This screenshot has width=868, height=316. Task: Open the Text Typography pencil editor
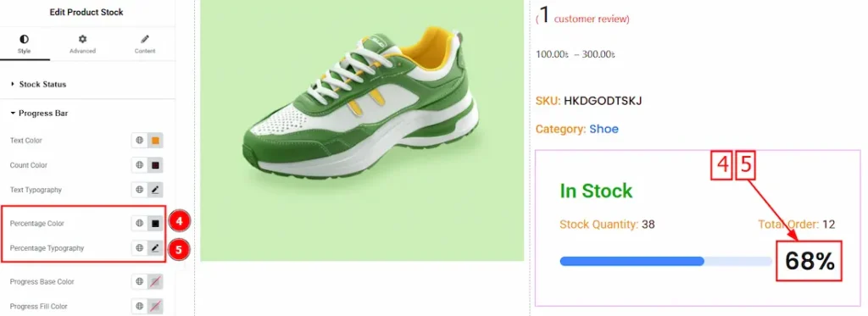(156, 190)
